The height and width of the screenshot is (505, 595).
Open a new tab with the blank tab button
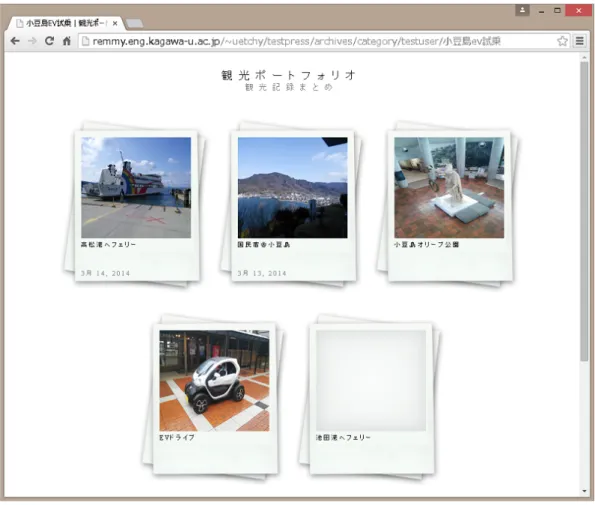[x=135, y=24]
